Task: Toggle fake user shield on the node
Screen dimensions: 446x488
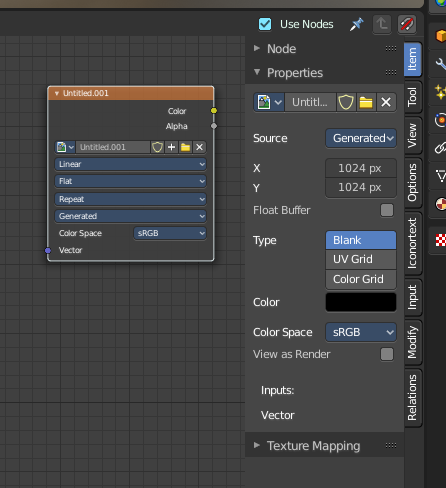Action: [x=157, y=147]
